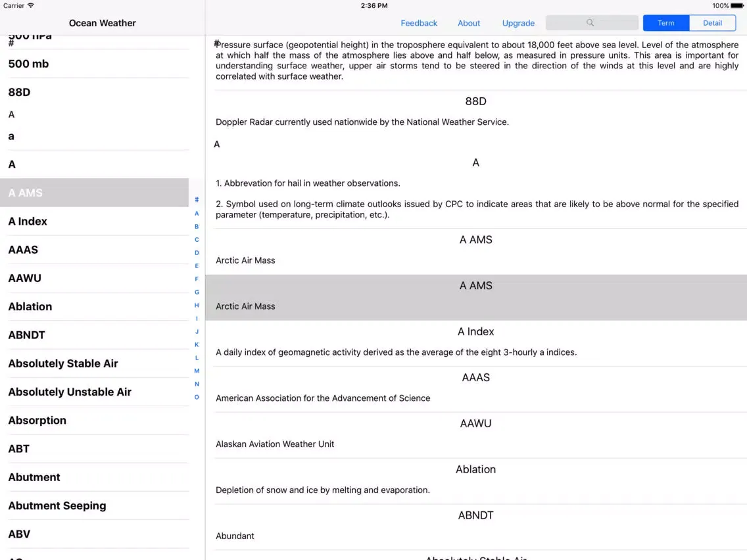The image size is (747, 560).
Task: Tap the A Index heading in detail pane
Action: click(x=475, y=331)
